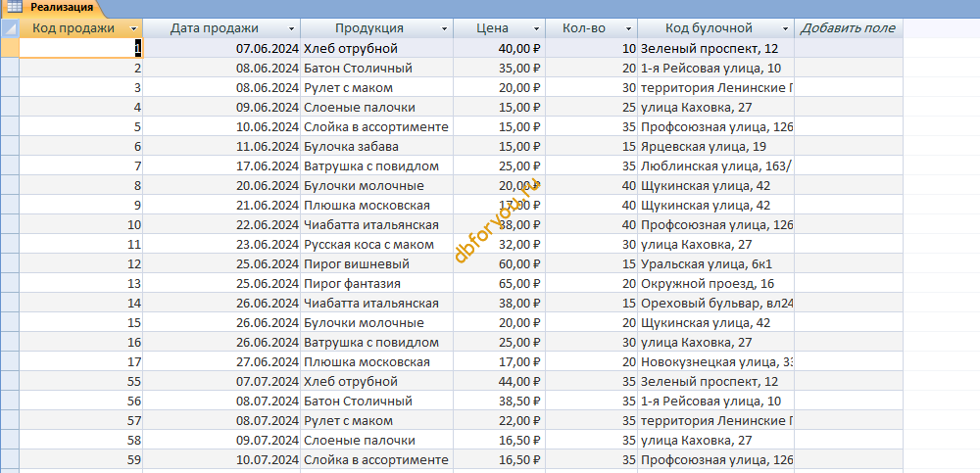Click the price cell 40,00 ₽
980x473 pixels.
tap(500, 48)
